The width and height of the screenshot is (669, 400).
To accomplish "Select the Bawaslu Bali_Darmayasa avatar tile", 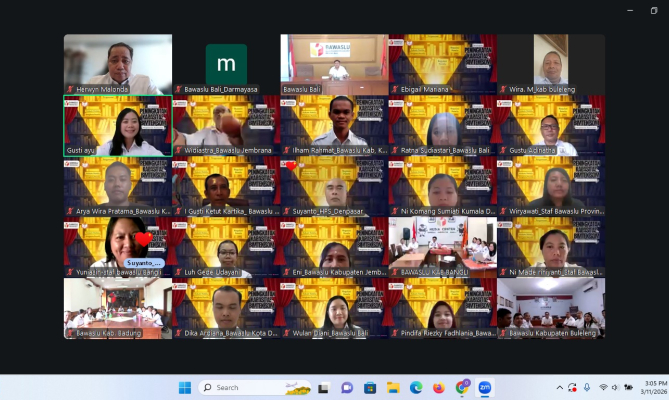I will [x=226, y=64].
